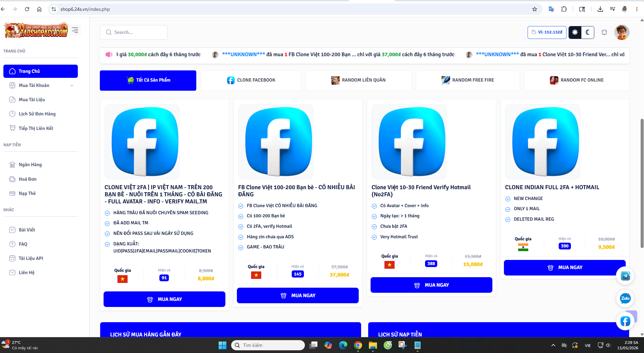Reload the page
Image resolution: width=644 pixels, height=353 pixels.
pyautogui.click(x=27, y=9)
